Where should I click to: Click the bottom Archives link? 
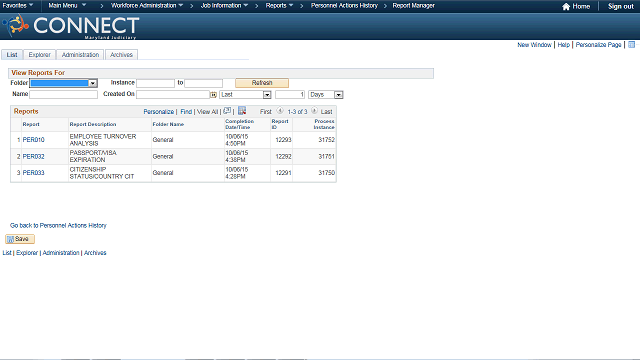click(95, 253)
